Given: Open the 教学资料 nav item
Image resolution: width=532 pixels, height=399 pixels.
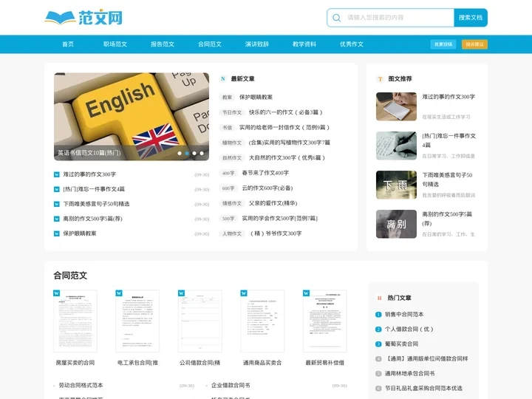Looking at the screenshot, I should [x=304, y=44].
